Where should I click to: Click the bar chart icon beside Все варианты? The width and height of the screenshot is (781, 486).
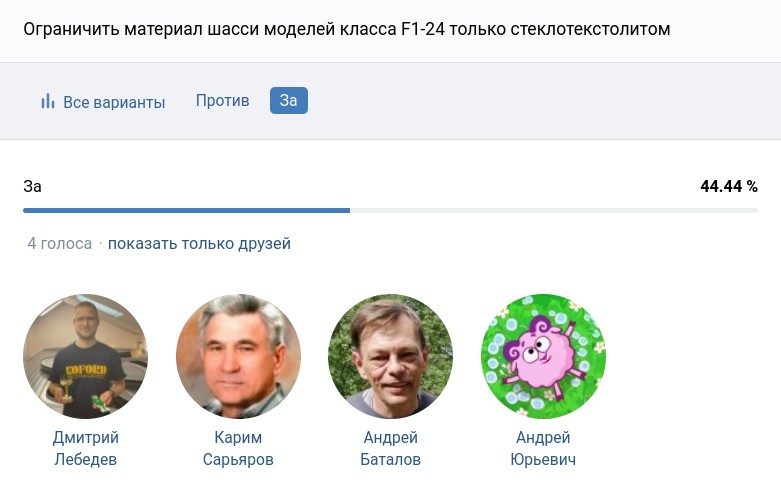[x=47, y=101]
